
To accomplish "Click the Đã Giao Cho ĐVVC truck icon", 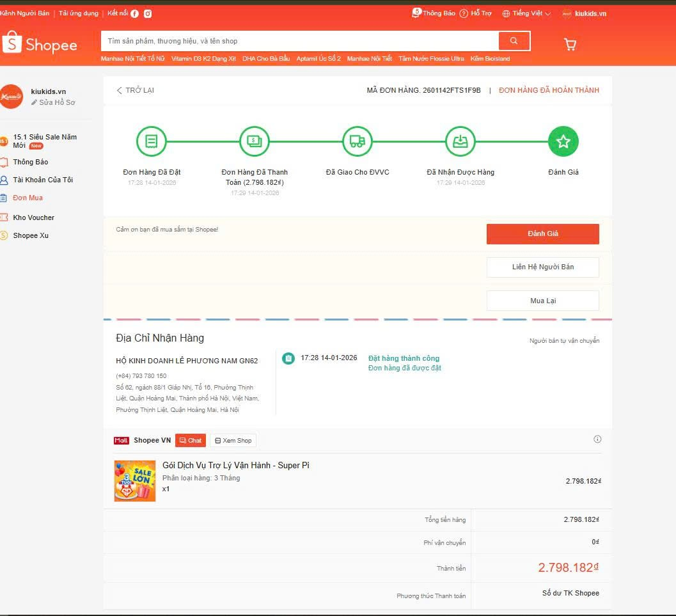I will [358, 141].
